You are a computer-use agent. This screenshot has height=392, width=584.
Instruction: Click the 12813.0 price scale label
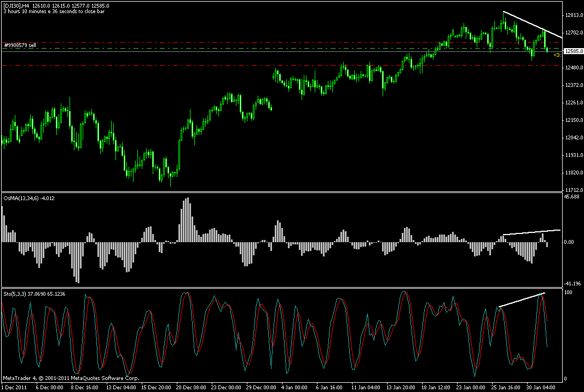[x=574, y=15]
